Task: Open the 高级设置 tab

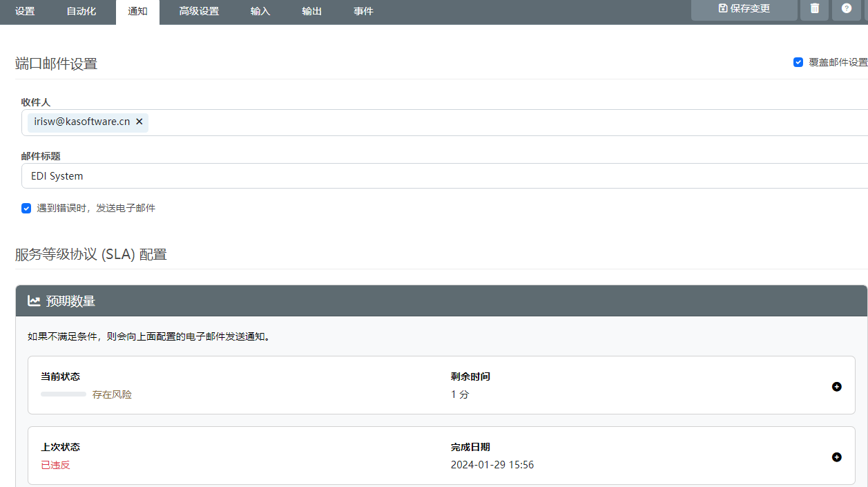Action: click(199, 11)
